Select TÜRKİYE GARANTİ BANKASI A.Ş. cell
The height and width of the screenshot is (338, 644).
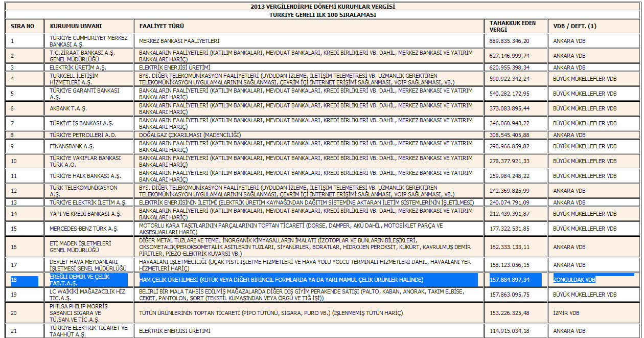(89, 94)
